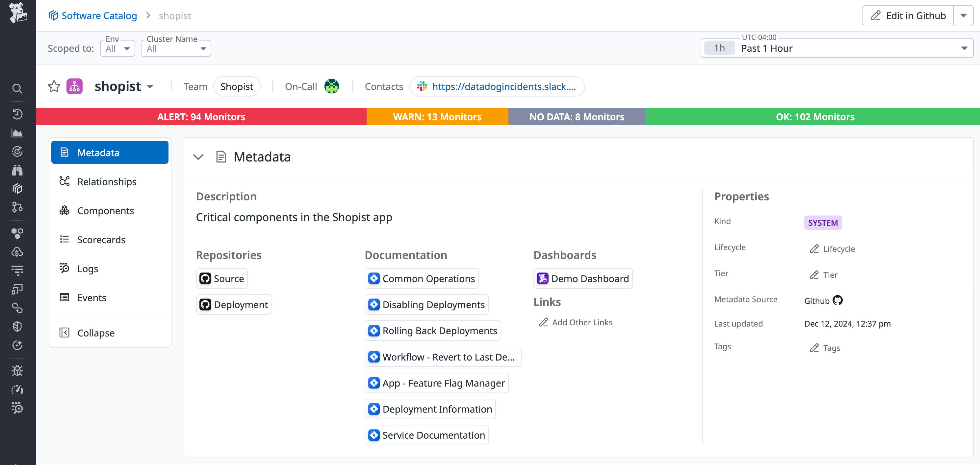Image resolution: width=980 pixels, height=465 pixels.
Task: Open the Infrastructure honeycomb icon in sidebar
Action: (17, 233)
